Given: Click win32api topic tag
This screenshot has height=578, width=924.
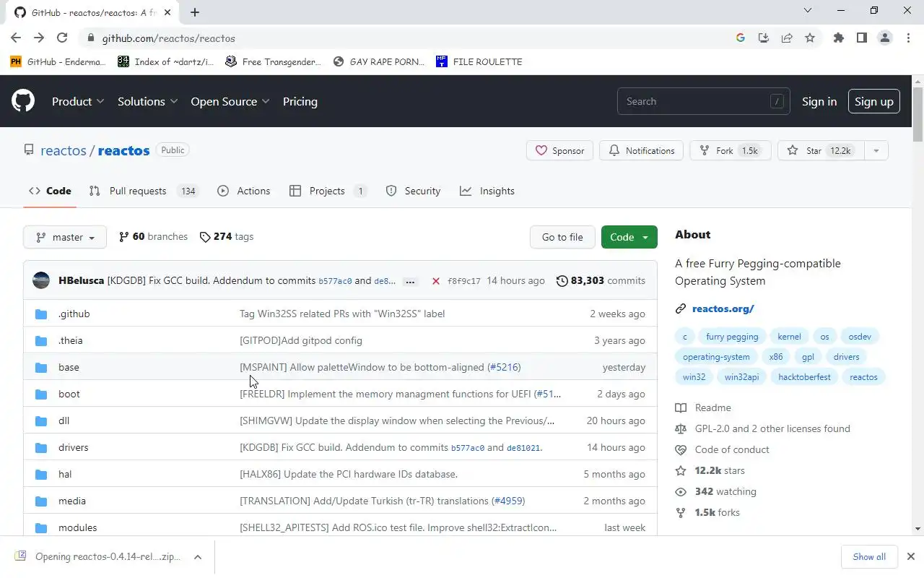Looking at the screenshot, I should 741,376.
